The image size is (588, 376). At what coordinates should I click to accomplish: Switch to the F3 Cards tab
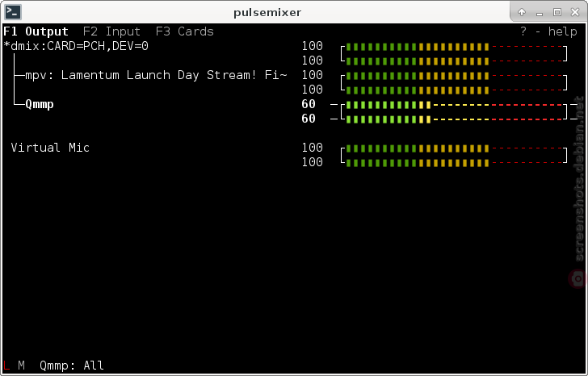[184, 31]
